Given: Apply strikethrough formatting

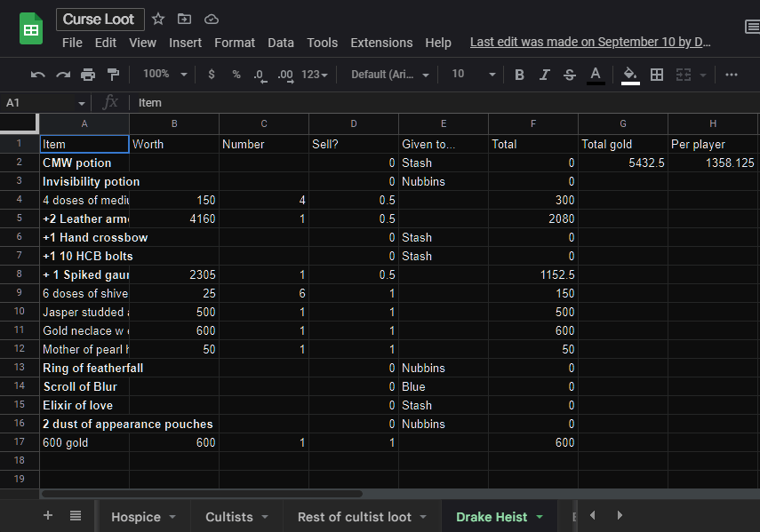Looking at the screenshot, I should tap(569, 75).
